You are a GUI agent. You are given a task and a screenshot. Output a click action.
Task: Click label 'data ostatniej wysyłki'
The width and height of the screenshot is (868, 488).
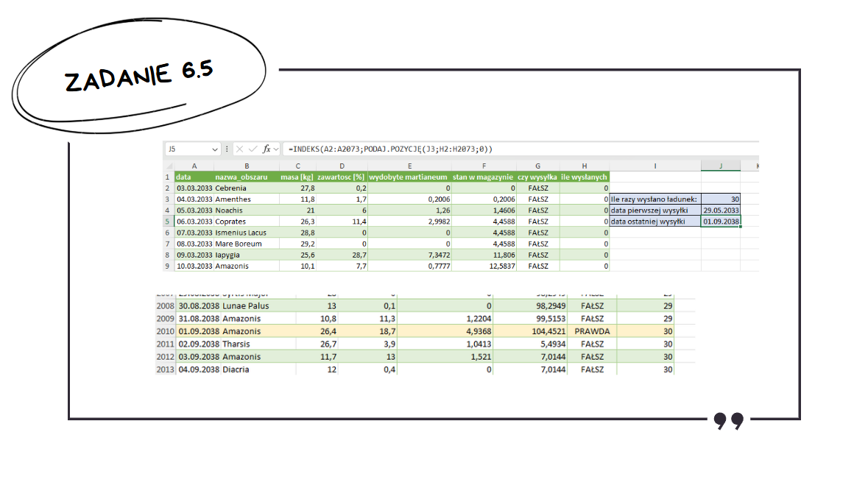tap(655, 222)
